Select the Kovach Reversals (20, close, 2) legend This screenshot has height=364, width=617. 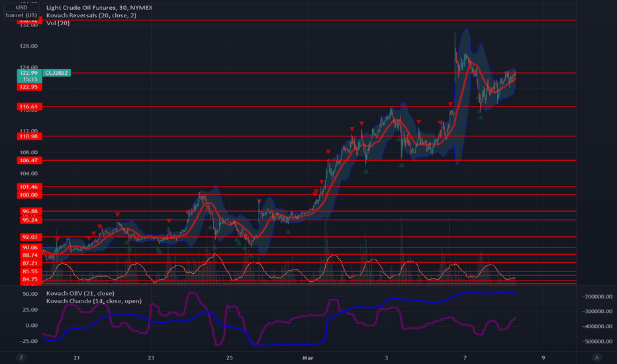coord(91,15)
